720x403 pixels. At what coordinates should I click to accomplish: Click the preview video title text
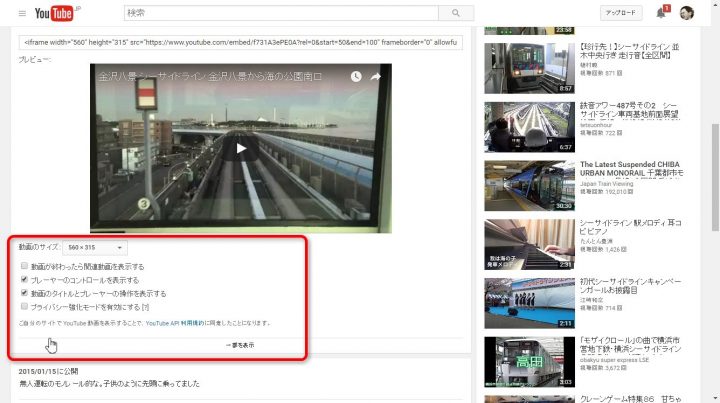[210, 77]
